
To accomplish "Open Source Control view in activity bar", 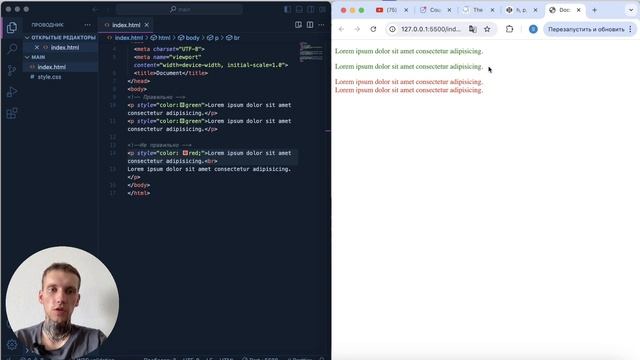I will click(x=12, y=71).
